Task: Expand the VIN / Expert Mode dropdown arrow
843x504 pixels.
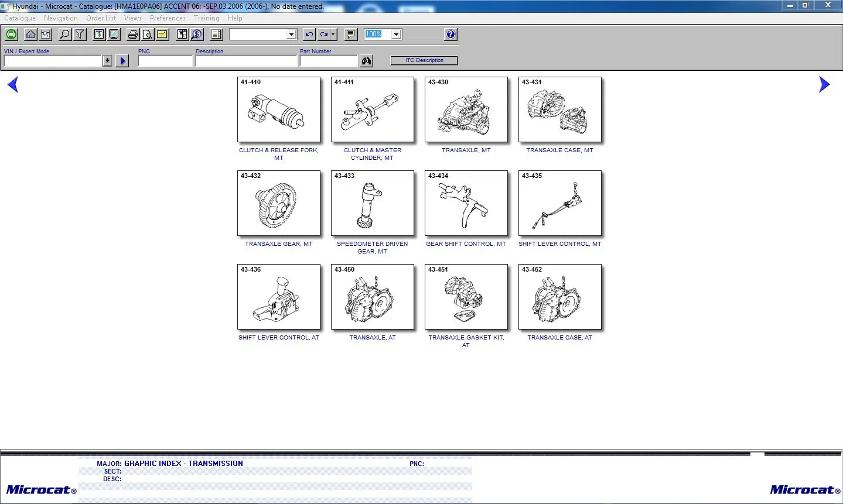Action: coord(107,61)
